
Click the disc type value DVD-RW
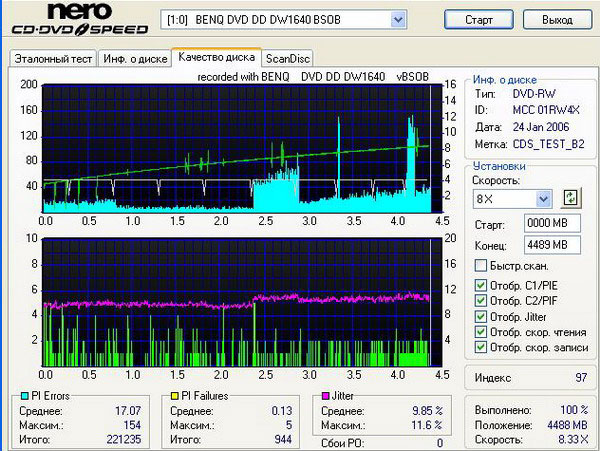(x=534, y=94)
